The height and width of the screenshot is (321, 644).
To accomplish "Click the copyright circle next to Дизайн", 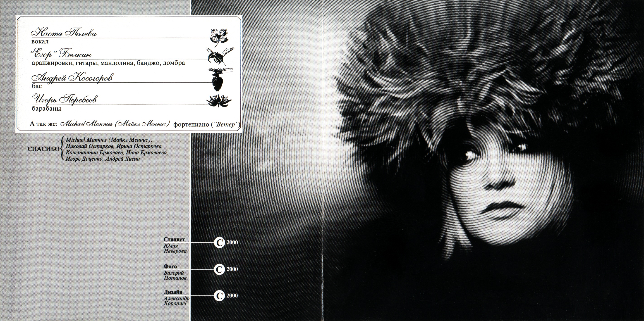I will (x=219, y=296).
